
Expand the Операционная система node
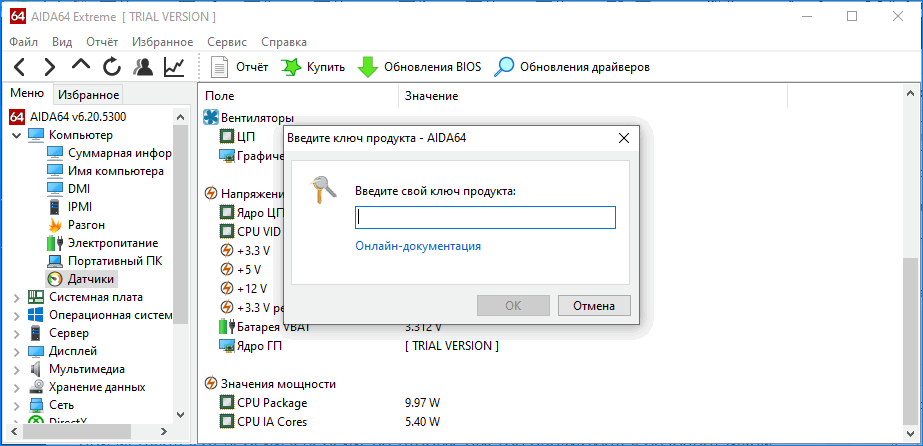(16, 315)
